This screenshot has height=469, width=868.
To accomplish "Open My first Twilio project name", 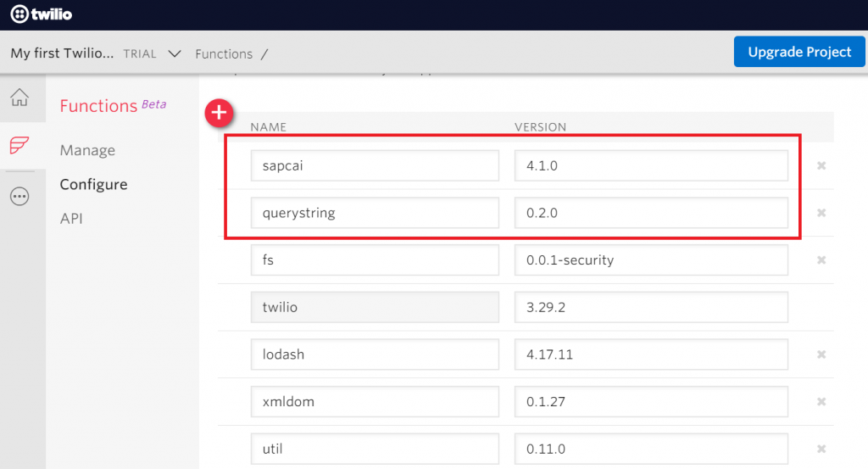I will coord(62,53).
